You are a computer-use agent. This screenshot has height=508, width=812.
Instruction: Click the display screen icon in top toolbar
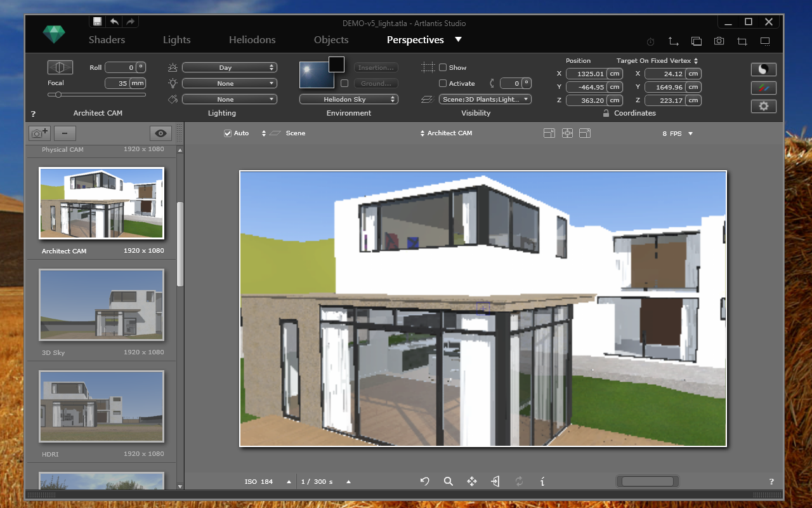click(765, 41)
